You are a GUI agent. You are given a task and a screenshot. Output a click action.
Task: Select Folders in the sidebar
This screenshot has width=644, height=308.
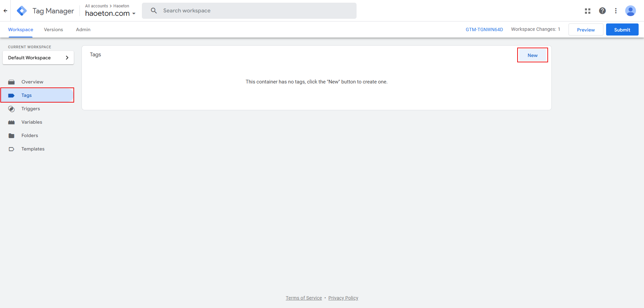pyautogui.click(x=37, y=135)
